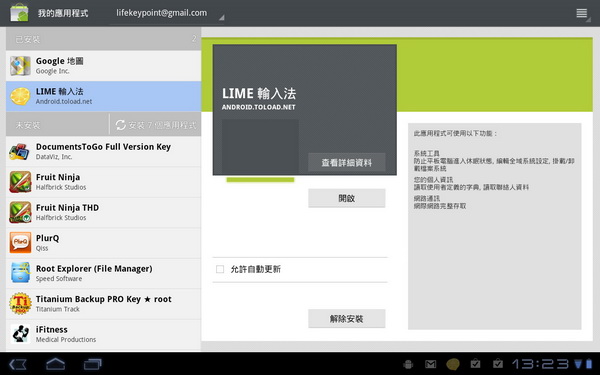Tap the DocumentsToGo Full Version Key icon
The image size is (600, 375).
point(20,152)
